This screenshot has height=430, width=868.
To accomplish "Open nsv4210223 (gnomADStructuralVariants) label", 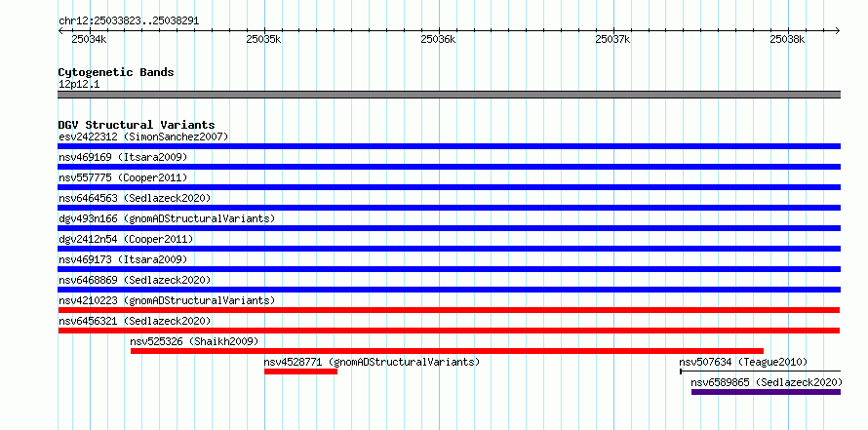I will [x=167, y=300].
